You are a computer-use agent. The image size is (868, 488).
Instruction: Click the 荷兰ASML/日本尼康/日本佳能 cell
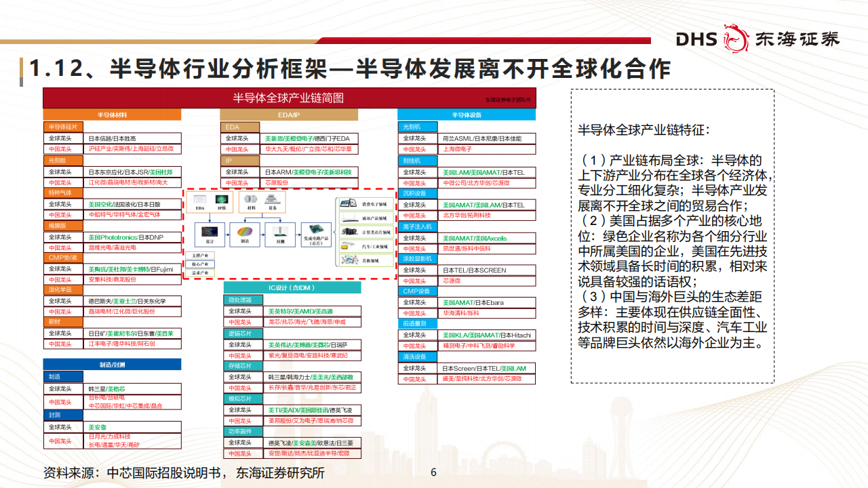[487, 138]
